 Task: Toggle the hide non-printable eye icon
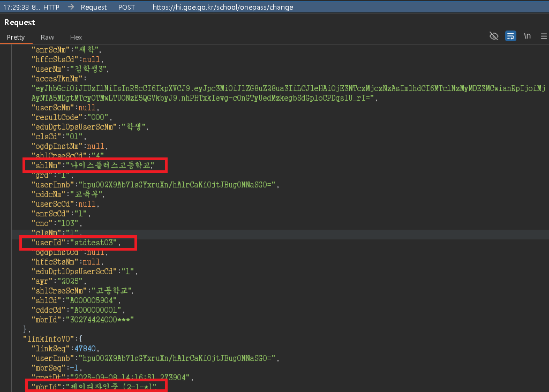pyautogui.click(x=494, y=36)
